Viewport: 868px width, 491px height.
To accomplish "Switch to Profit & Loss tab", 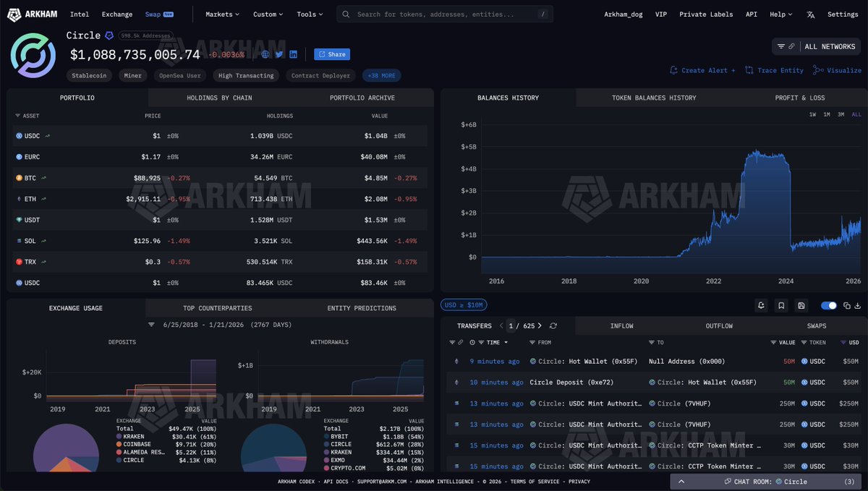I will (x=799, y=98).
